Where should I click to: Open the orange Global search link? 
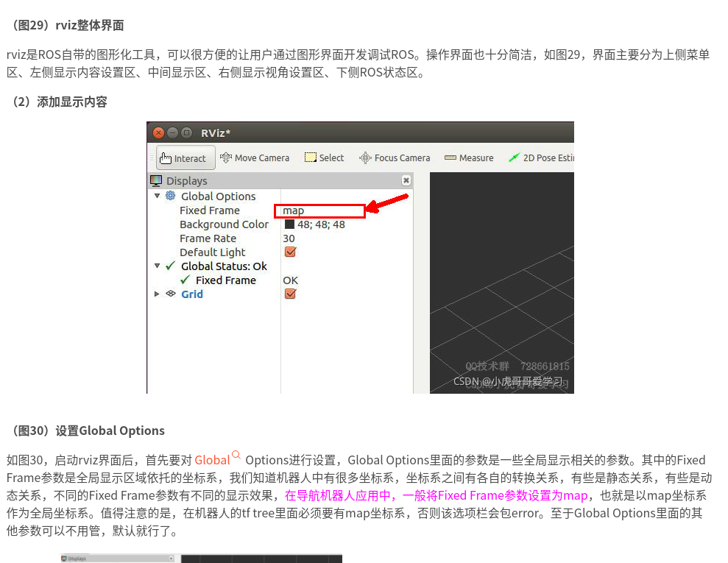(212, 460)
